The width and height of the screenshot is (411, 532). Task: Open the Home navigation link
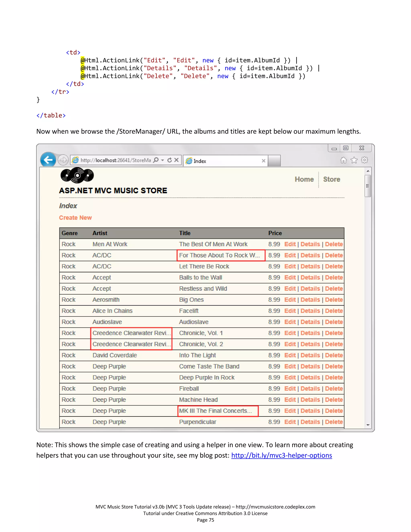[304, 179]
